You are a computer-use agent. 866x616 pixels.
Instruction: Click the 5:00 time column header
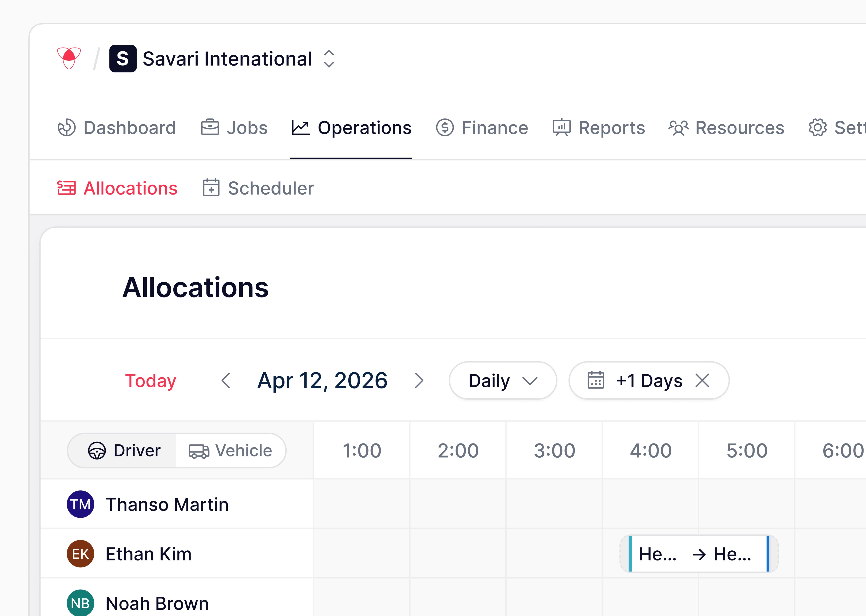click(x=747, y=451)
